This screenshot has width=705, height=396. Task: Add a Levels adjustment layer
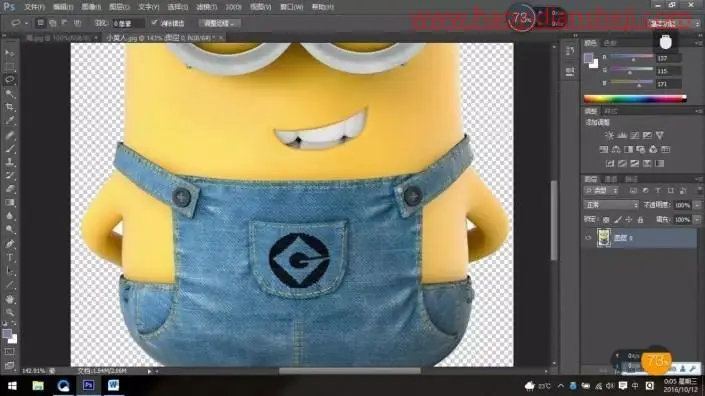click(622, 135)
